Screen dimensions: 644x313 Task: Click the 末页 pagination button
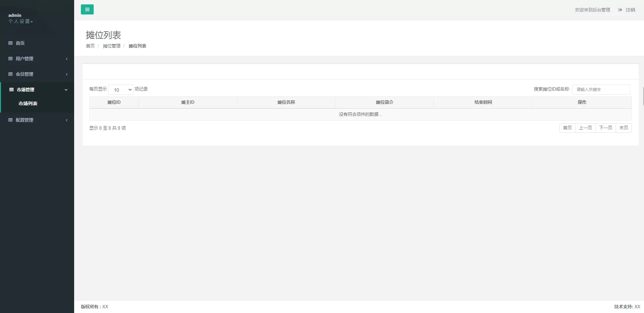click(x=623, y=128)
